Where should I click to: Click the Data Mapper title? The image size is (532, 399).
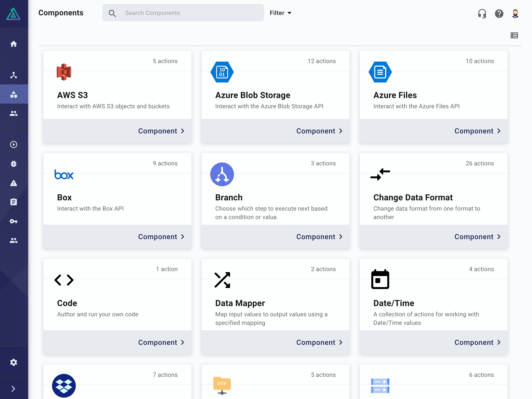(240, 304)
